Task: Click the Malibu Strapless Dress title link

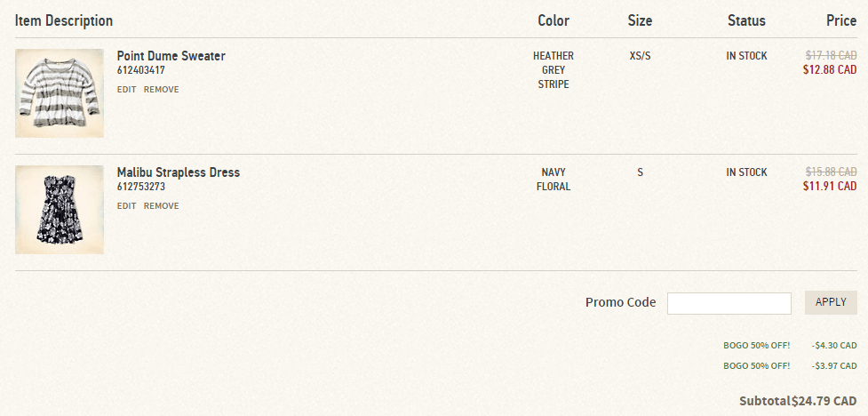Action: tap(179, 172)
